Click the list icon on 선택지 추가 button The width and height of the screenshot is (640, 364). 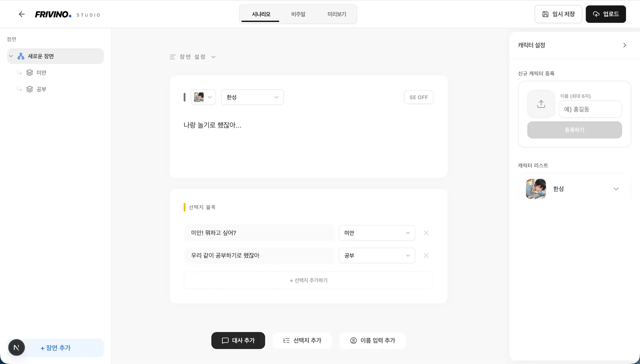coord(286,340)
